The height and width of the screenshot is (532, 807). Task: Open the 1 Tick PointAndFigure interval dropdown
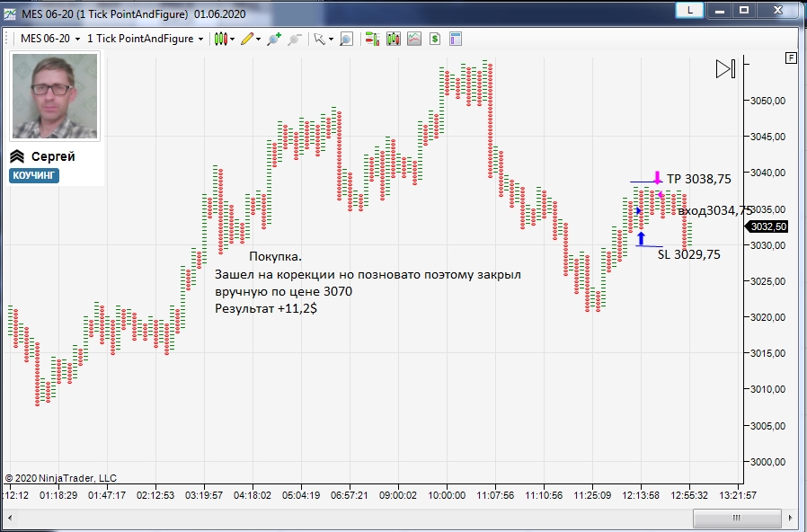146,39
